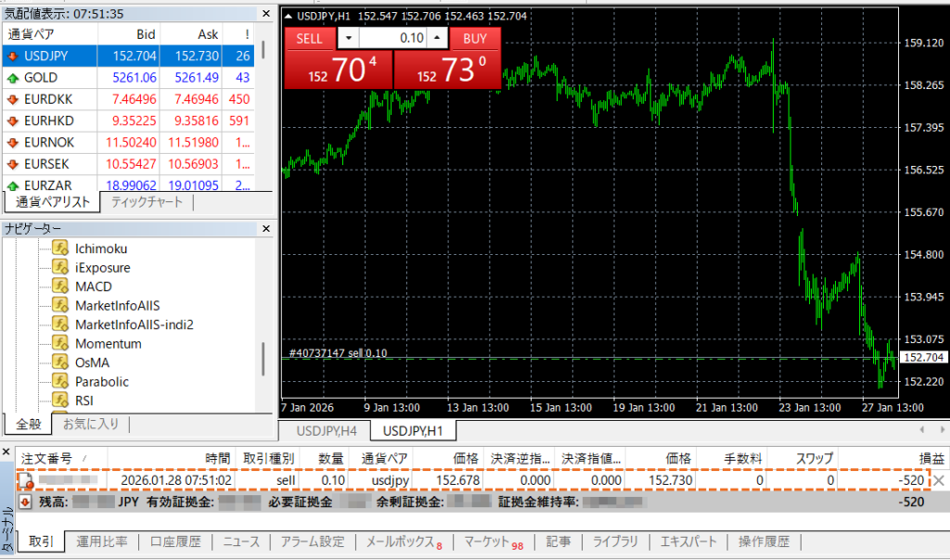The image size is (950, 560).
Task: Click the USDJPY red down-arrow icon
Action: (x=13, y=56)
